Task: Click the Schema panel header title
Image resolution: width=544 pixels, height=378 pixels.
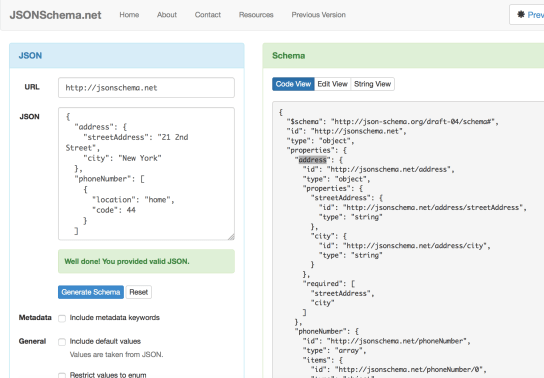Action: tap(289, 55)
